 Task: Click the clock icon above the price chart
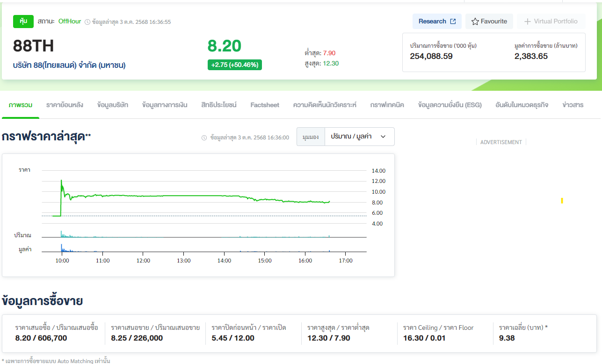pyautogui.click(x=204, y=138)
